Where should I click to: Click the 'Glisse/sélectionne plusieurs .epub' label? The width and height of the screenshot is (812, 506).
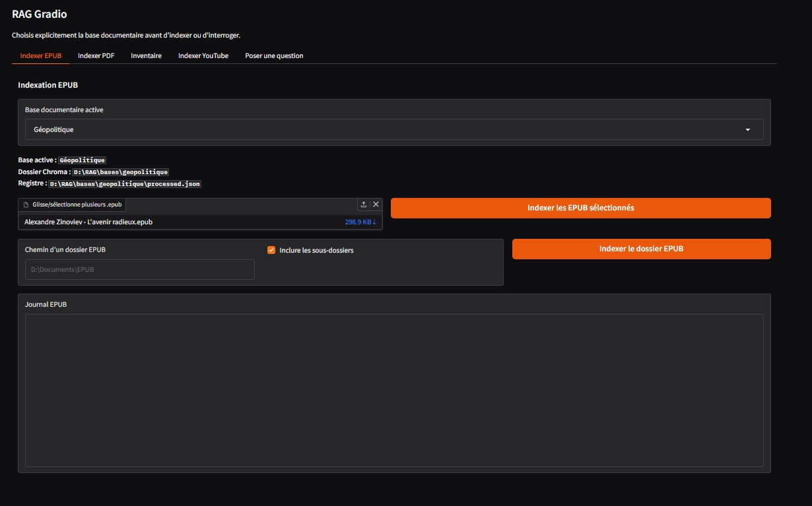tap(77, 205)
